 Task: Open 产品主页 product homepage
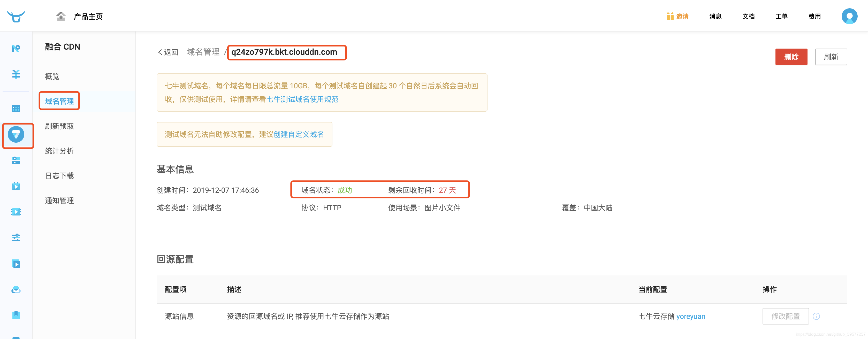(x=88, y=17)
